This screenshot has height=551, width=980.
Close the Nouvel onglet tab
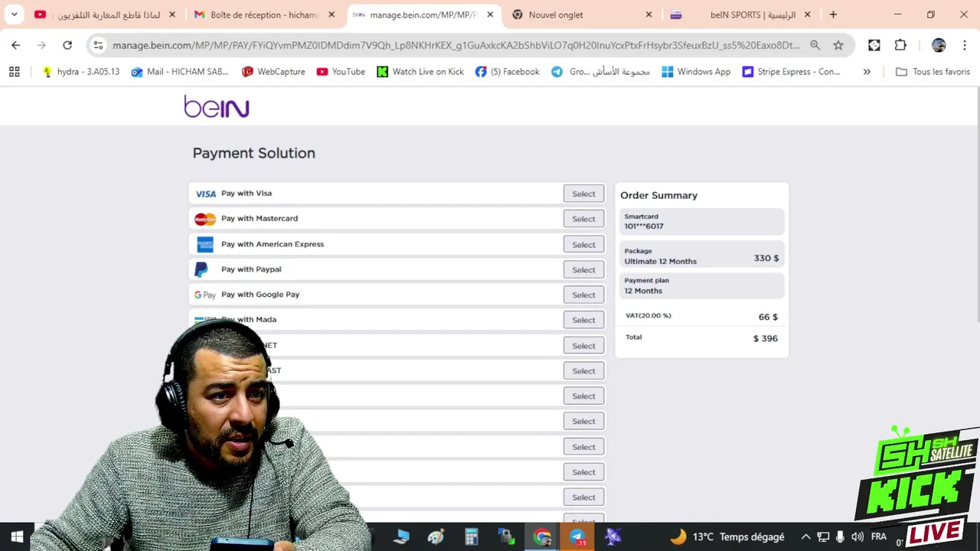point(648,15)
